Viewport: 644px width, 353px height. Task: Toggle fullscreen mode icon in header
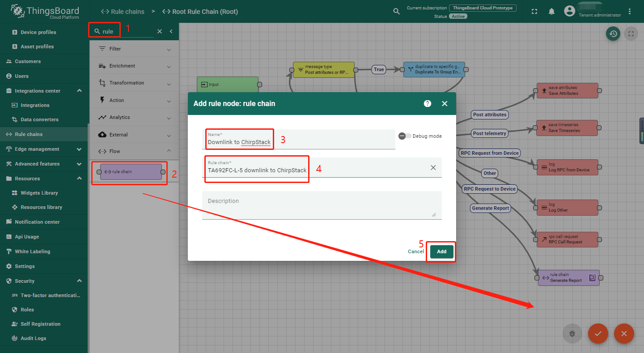tap(534, 12)
